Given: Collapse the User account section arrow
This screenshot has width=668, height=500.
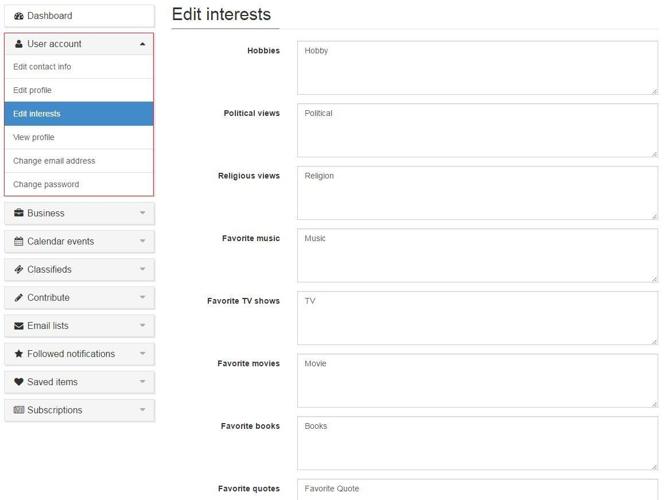Looking at the screenshot, I should (142, 44).
